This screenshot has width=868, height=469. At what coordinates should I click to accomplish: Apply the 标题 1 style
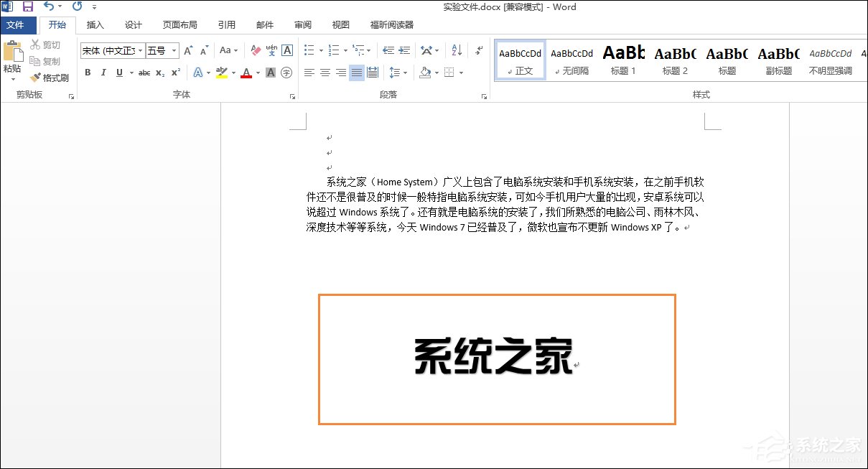tap(623, 59)
